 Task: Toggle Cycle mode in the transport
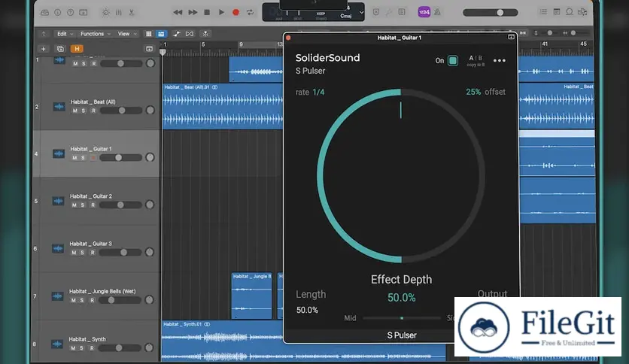pyautogui.click(x=250, y=13)
